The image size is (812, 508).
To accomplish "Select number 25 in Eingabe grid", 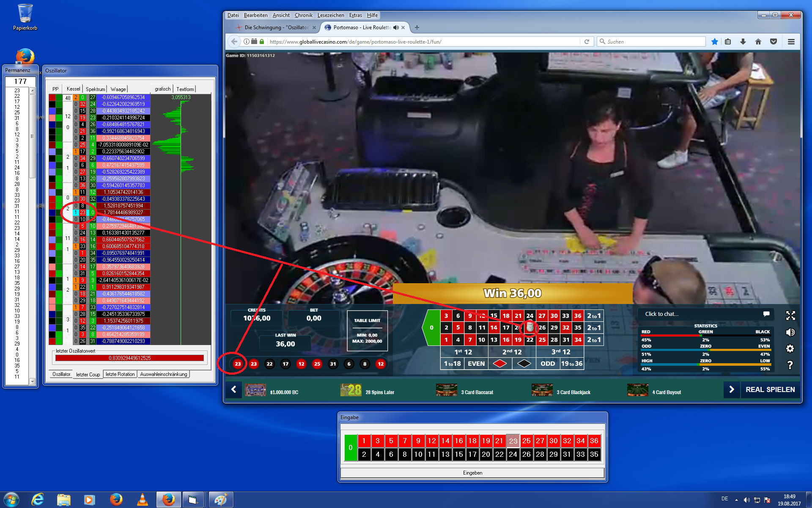I will pos(526,441).
